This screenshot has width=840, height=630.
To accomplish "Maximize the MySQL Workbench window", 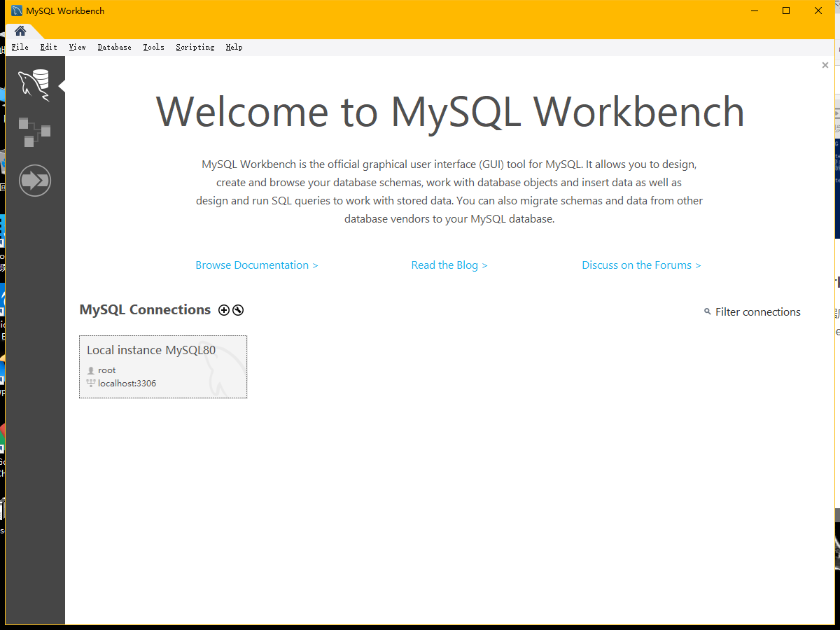I will click(786, 10).
